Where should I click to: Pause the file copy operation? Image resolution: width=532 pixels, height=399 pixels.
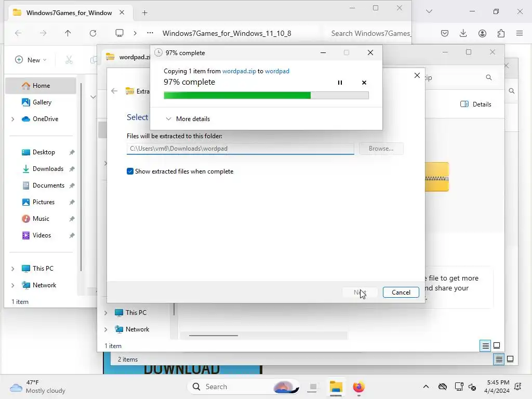[340, 83]
